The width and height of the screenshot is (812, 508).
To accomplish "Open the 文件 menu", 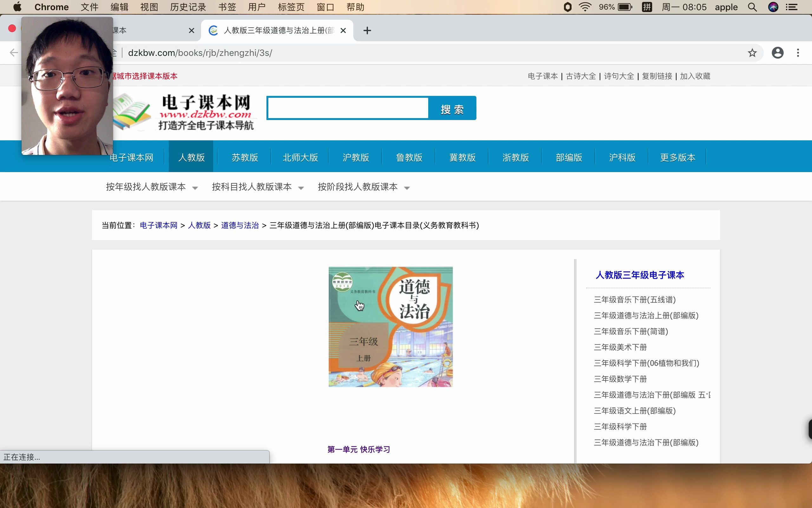I will click(89, 7).
